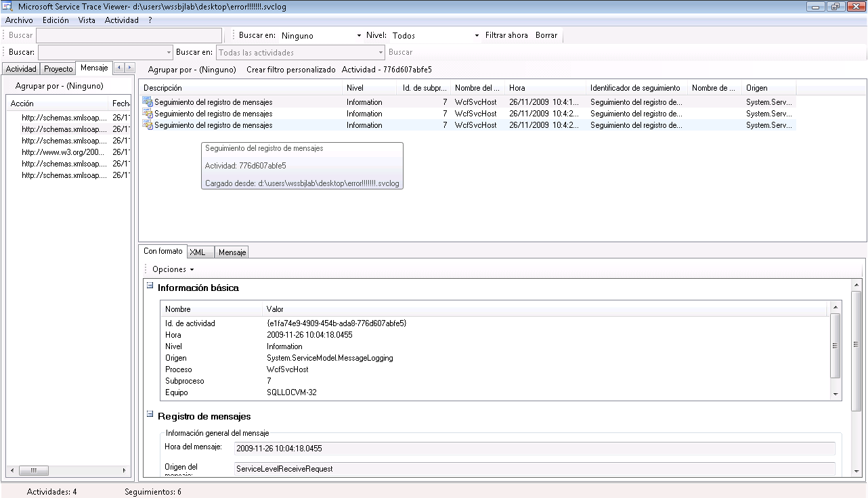
Task: Click left arrow of message list horizontal scrollbar
Action: tap(13, 470)
